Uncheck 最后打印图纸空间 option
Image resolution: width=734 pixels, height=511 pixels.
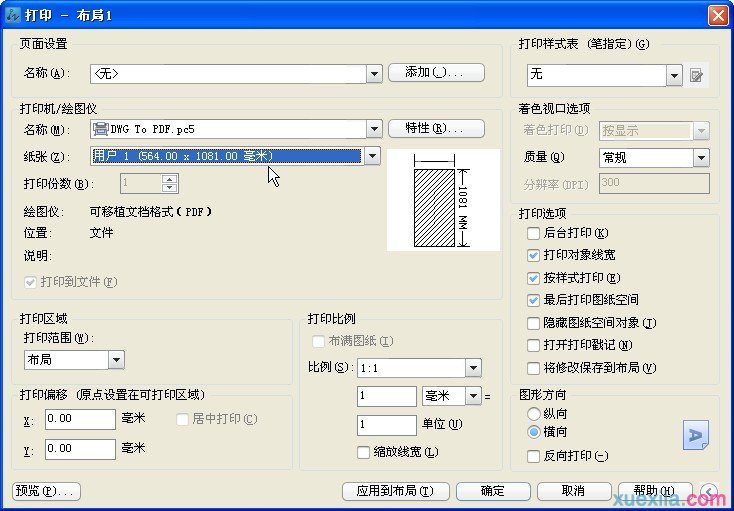(533, 300)
